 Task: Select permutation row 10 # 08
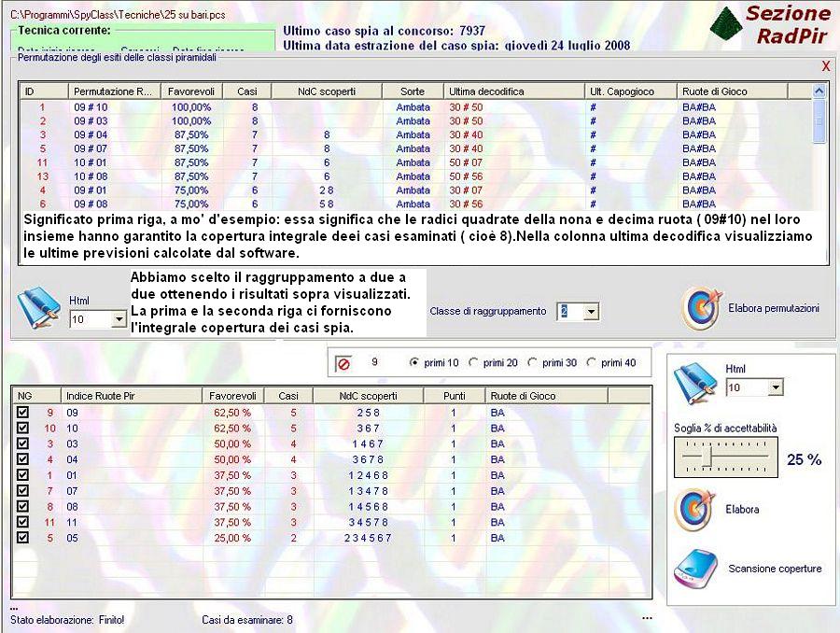click(x=416, y=176)
